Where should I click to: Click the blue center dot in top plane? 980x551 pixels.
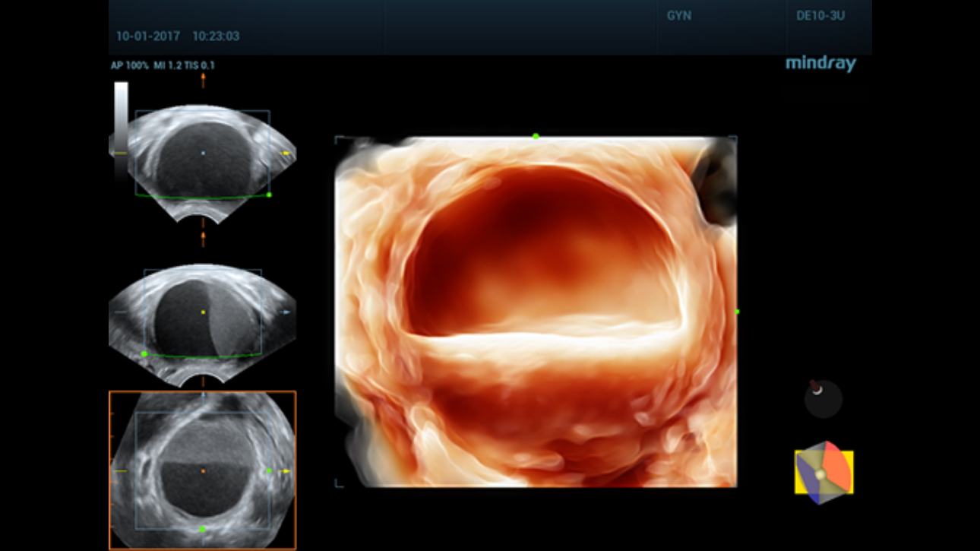(x=203, y=153)
